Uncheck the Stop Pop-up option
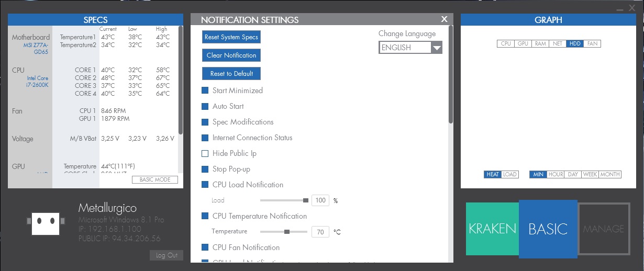Screen dimensions: 644x271 [x=205, y=169]
